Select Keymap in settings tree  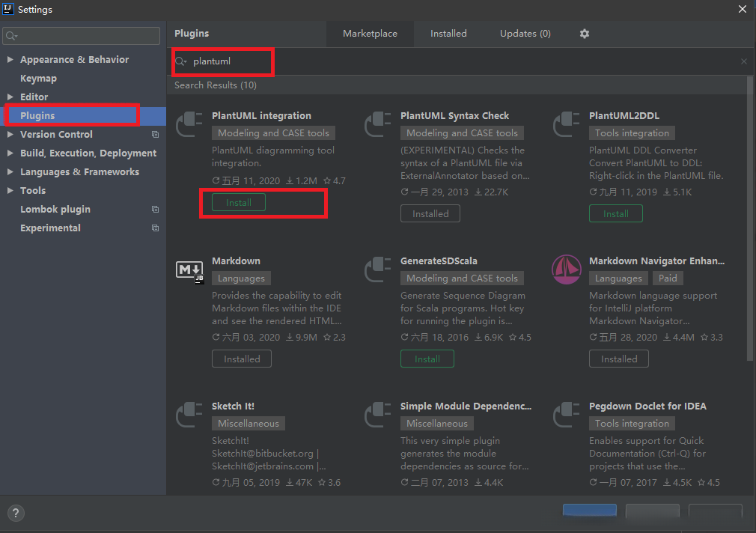click(x=39, y=78)
